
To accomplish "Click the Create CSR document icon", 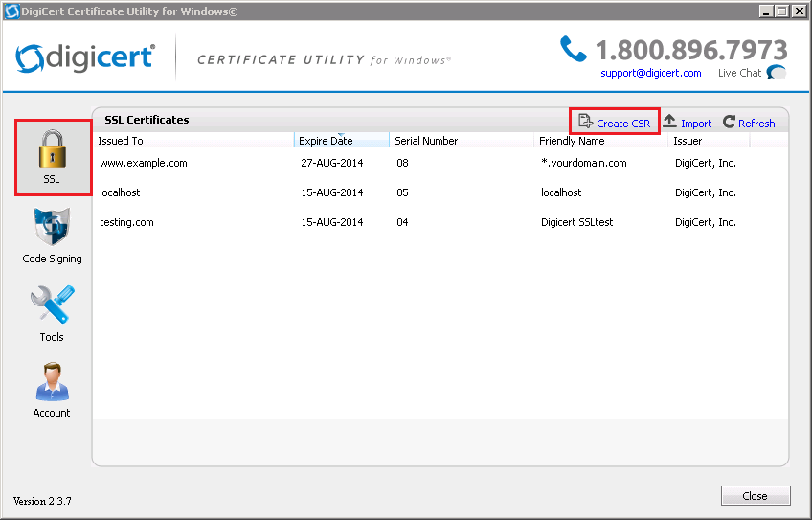I will pyautogui.click(x=585, y=122).
